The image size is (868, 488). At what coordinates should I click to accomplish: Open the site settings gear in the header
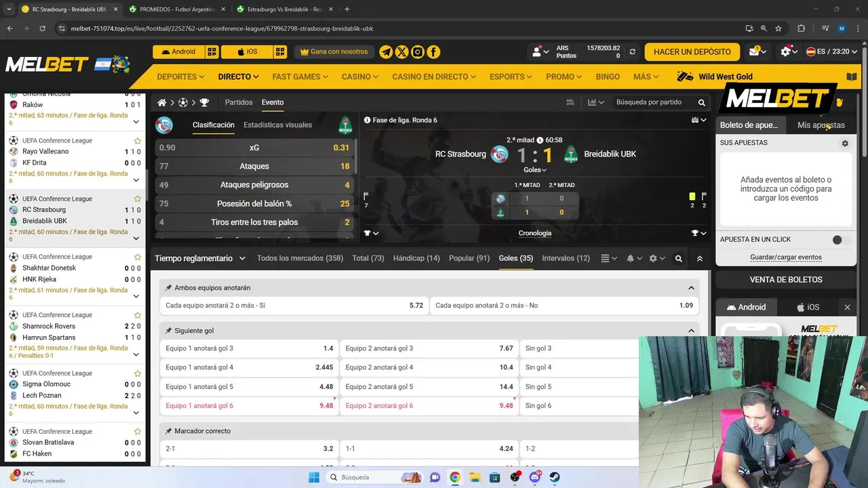coord(786,52)
